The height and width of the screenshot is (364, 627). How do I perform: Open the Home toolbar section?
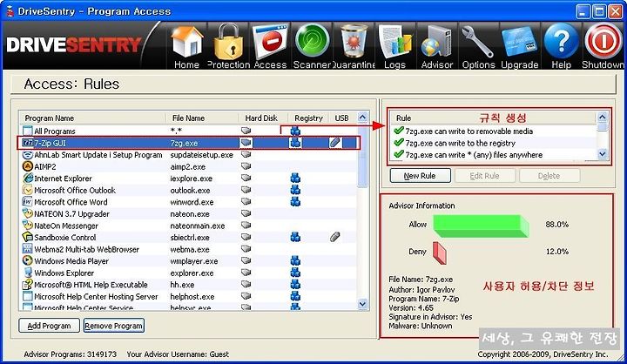pyautogui.click(x=186, y=46)
